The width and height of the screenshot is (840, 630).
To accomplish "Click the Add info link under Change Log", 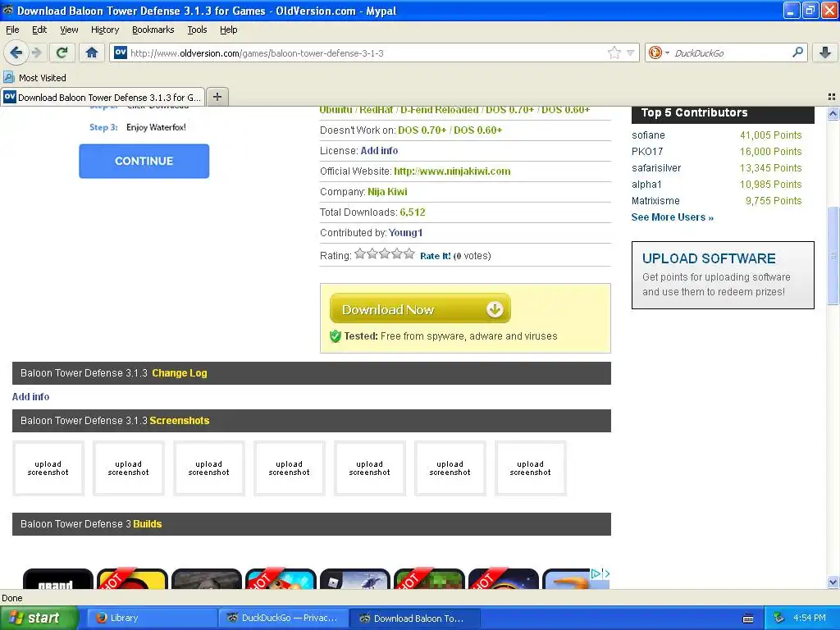I will pyautogui.click(x=30, y=396).
